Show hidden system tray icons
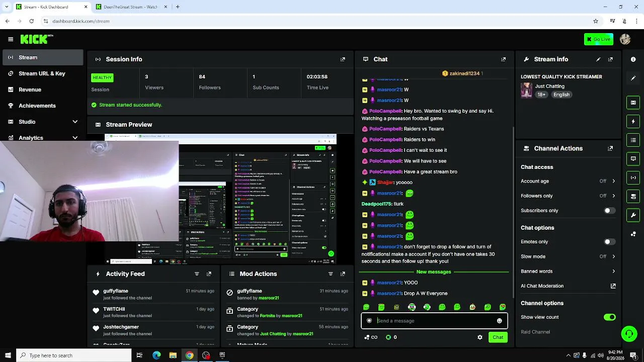The height and width of the screenshot is (362, 644). 569,355
